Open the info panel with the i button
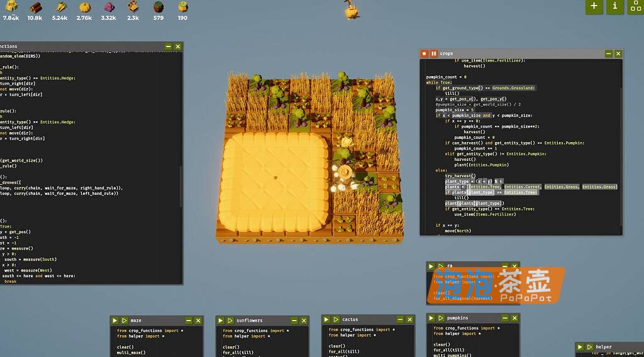 (615, 6)
